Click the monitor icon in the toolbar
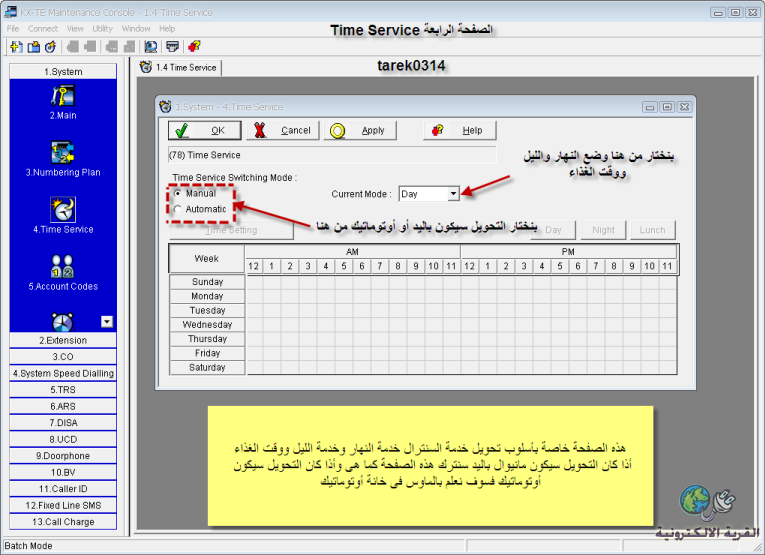The height and width of the screenshot is (555, 765). click(148, 46)
